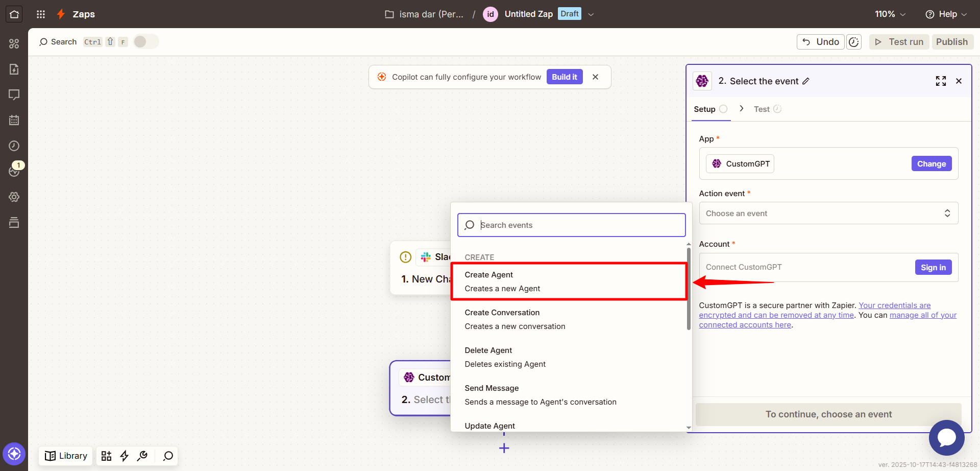Click the warning icon on Slack step

coord(405,257)
